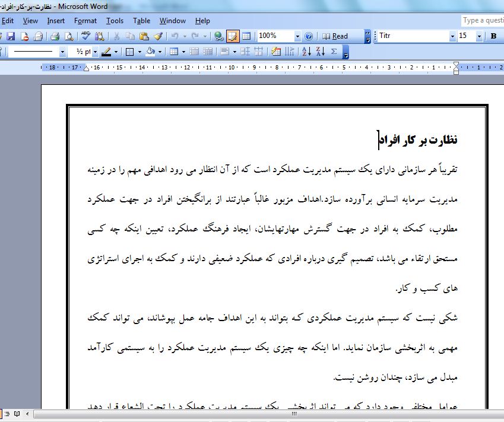Click the Sort Ascending icon
Image resolution: width=504 pixels, height=422 pixels.
tap(307, 52)
